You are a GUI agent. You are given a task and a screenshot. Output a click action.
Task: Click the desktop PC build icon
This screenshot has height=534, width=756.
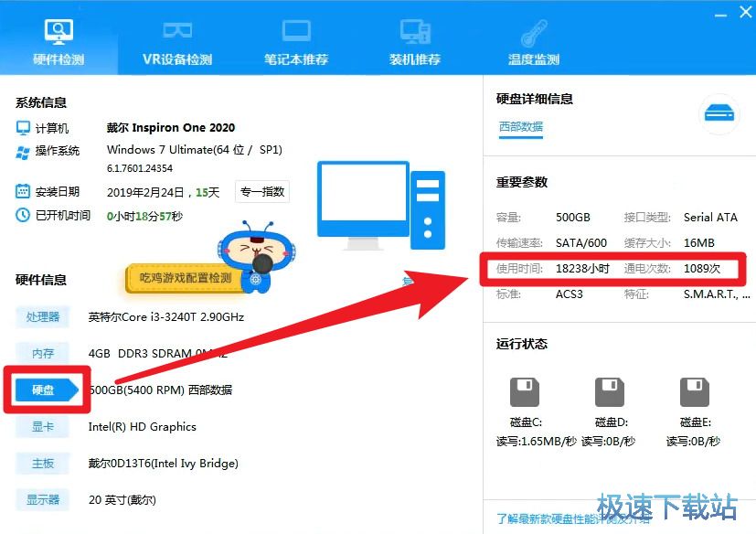[415, 31]
